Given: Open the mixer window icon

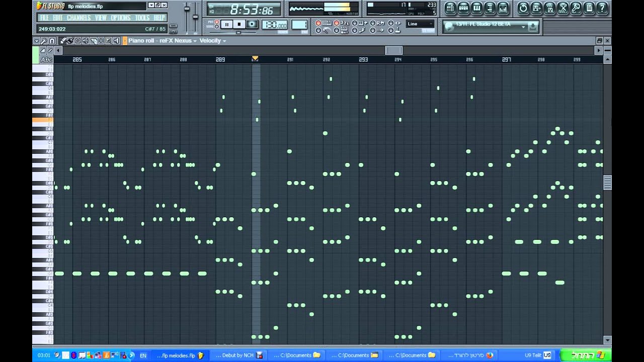Looking at the screenshot, I should coord(503,8).
